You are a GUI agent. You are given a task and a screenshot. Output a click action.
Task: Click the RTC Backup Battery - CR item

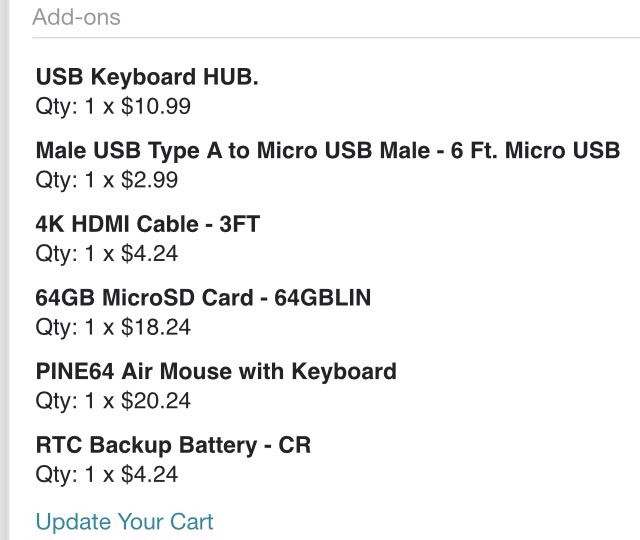tap(173, 445)
